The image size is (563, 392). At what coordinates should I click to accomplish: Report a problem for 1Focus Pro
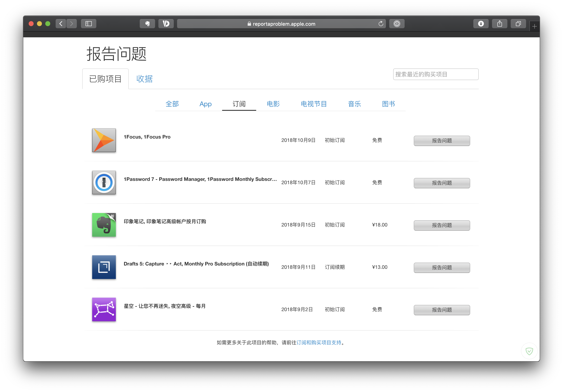442,141
